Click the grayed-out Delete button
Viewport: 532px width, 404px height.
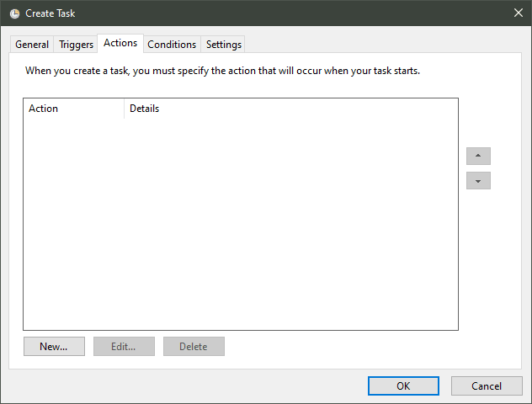[x=194, y=346]
